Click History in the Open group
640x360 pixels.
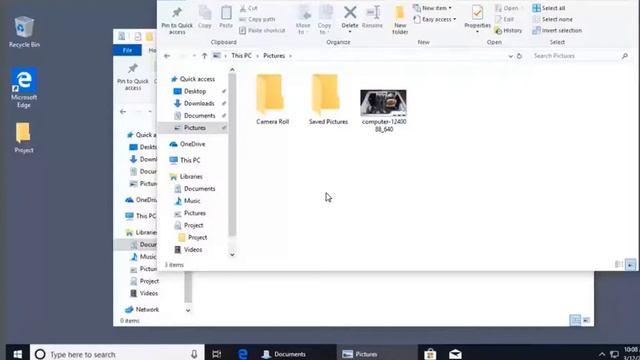(508, 31)
